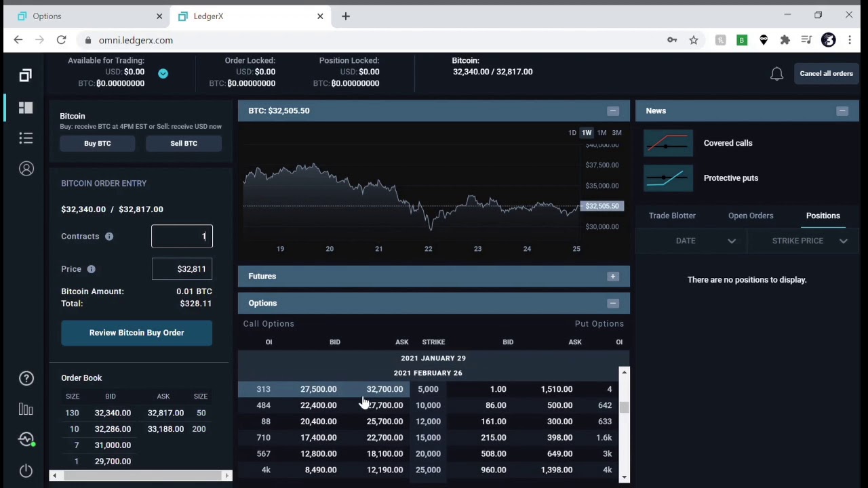Click the Call Options heading
The width and height of the screenshot is (868, 488).
click(269, 324)
